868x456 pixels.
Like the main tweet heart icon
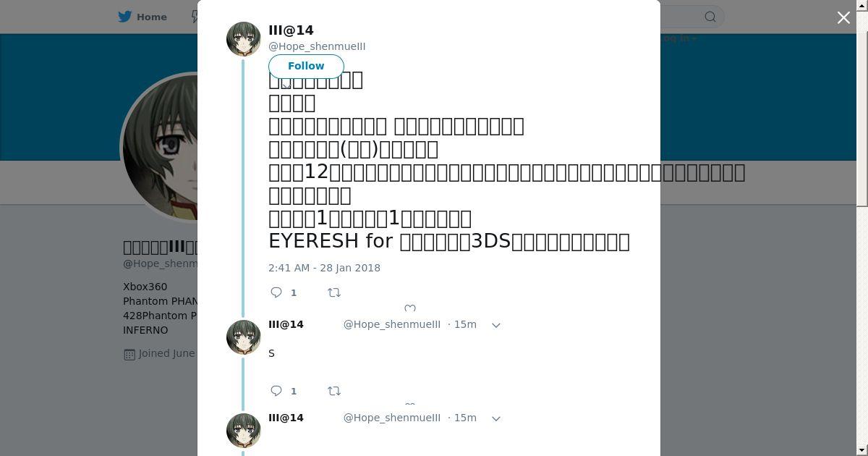410,309
